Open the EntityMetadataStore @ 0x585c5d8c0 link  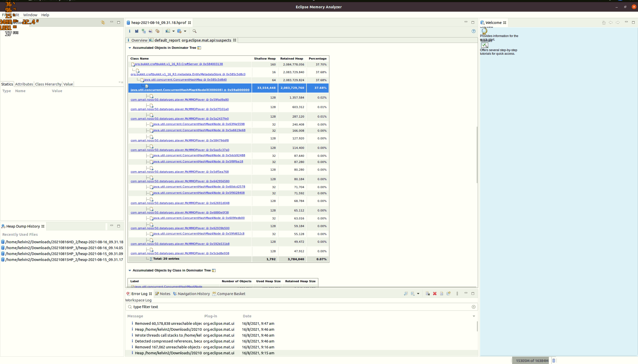coord(188,74)
